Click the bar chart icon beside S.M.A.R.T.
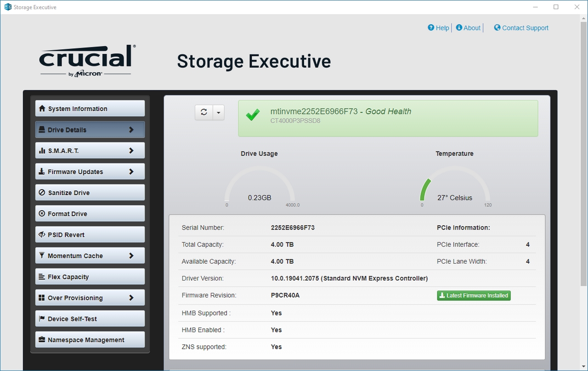Screen dimensions: 588x371 pos(42,151)
